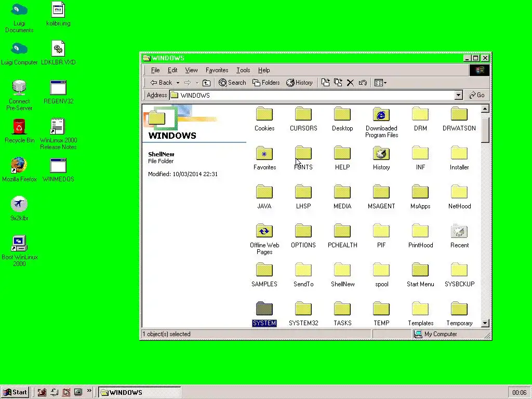Click the Undo toolbar icon

(363, 83)
